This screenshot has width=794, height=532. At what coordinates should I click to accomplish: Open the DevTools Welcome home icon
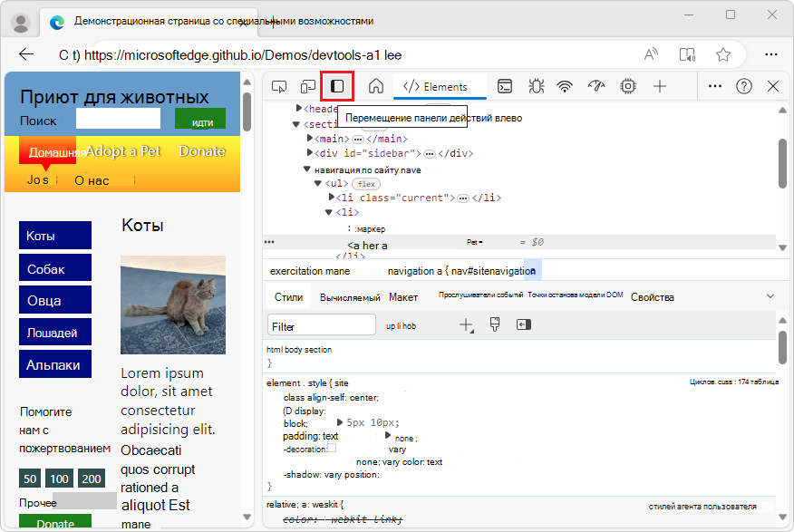click(376, 86)
